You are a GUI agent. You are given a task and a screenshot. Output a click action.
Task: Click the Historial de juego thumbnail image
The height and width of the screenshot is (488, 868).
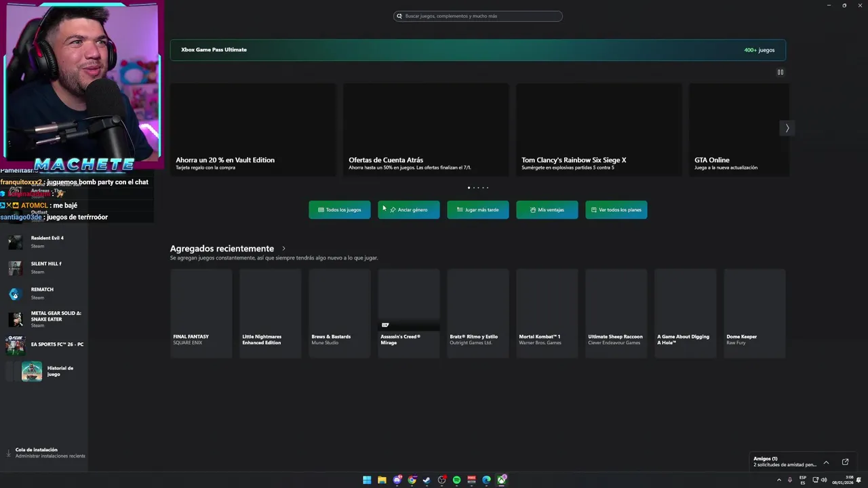click(x=32, y=371)
